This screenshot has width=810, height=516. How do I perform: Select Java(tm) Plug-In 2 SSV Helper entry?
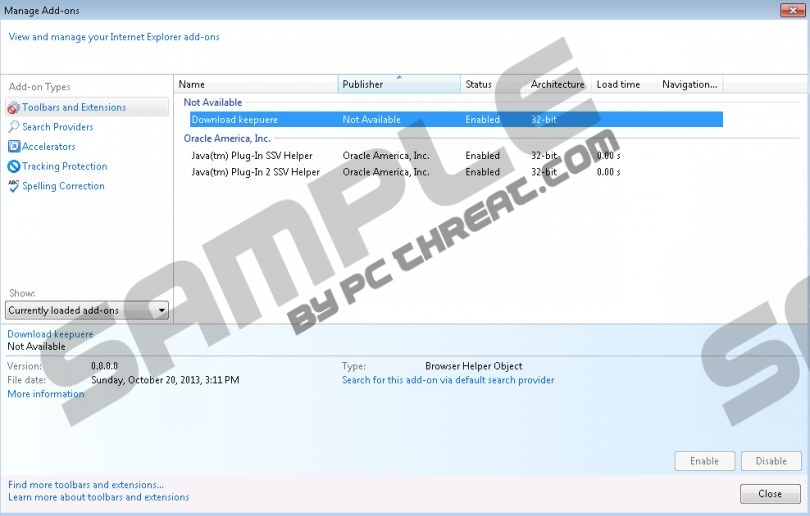pyautogui.click(x=255, y=172)
